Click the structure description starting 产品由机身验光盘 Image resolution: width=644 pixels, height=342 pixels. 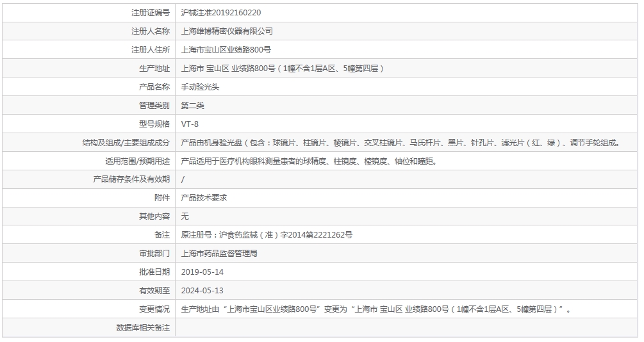click(402, 142)
